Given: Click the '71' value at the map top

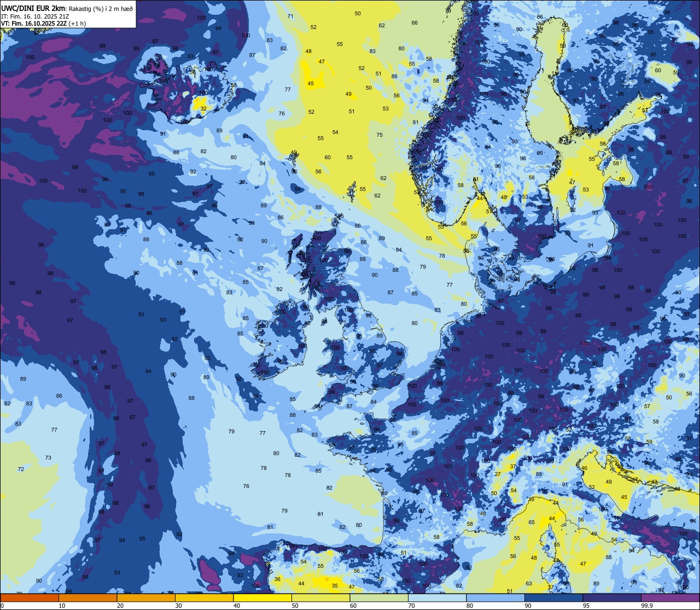Looking at the screenshot, I should coord(290,16).
